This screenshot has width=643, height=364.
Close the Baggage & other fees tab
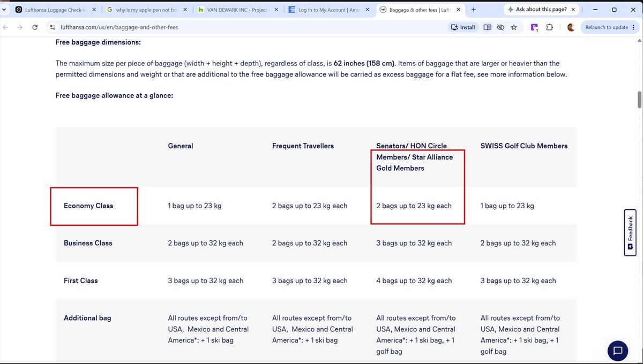click(459, 10)
